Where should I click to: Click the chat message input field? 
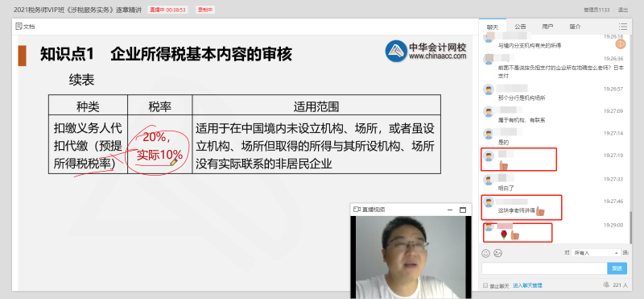click(x=545, y=268)
